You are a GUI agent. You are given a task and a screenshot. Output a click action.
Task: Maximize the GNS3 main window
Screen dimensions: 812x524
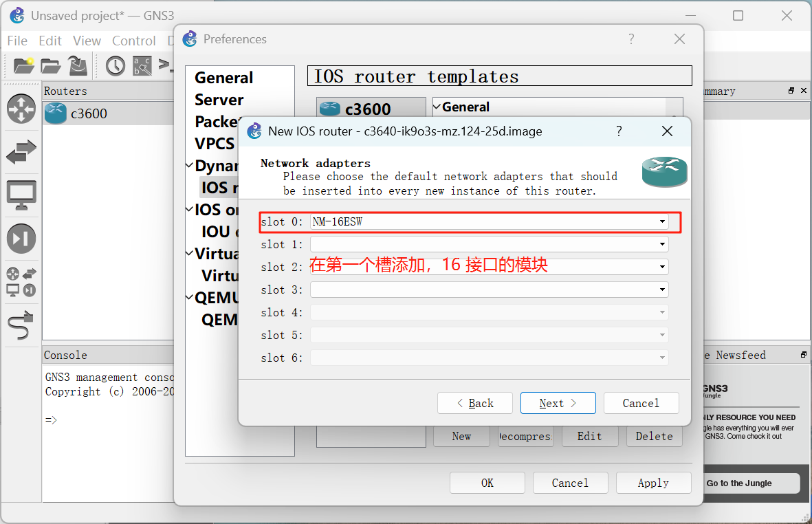click(738, 16)
